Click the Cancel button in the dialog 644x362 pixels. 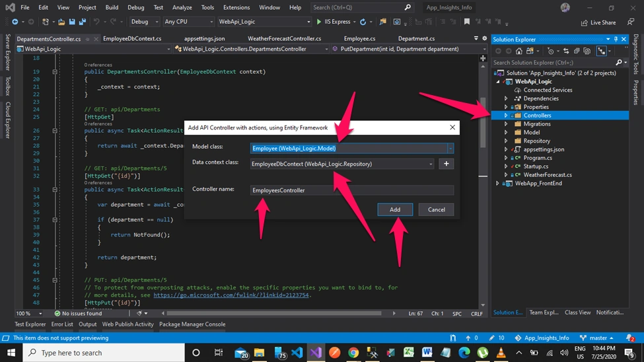pos(436,209)
